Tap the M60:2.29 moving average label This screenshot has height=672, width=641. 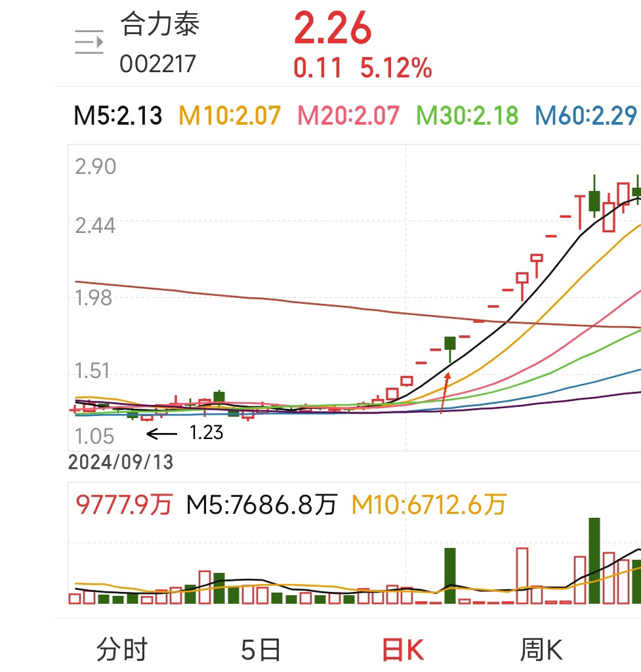[586, 115]
